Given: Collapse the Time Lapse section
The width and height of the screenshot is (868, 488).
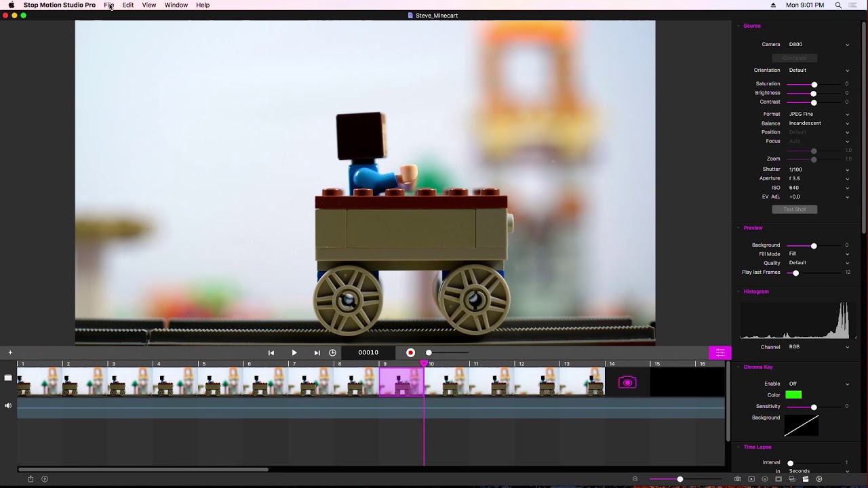Looking at the screenshot, I should coord(738,447).
